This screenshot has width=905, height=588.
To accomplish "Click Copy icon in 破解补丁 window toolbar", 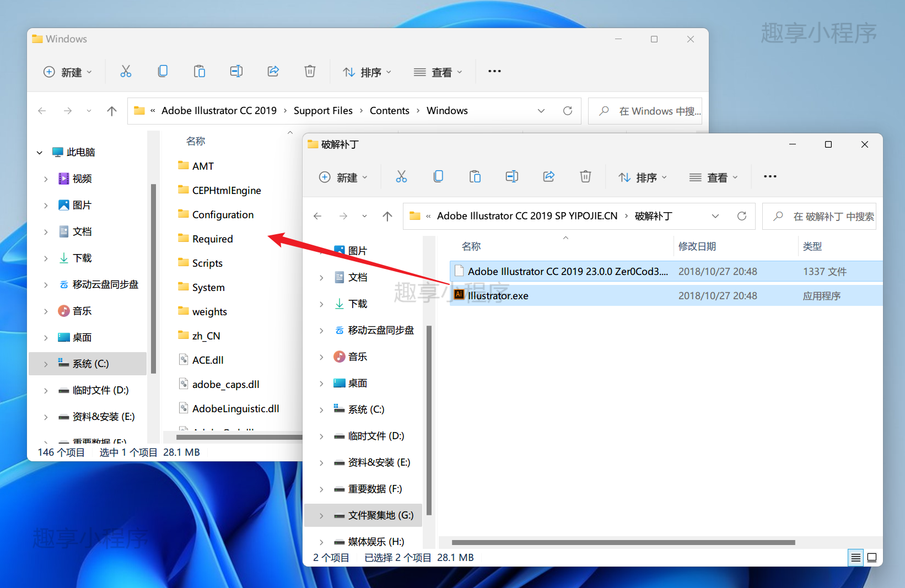I will [438, 176].
